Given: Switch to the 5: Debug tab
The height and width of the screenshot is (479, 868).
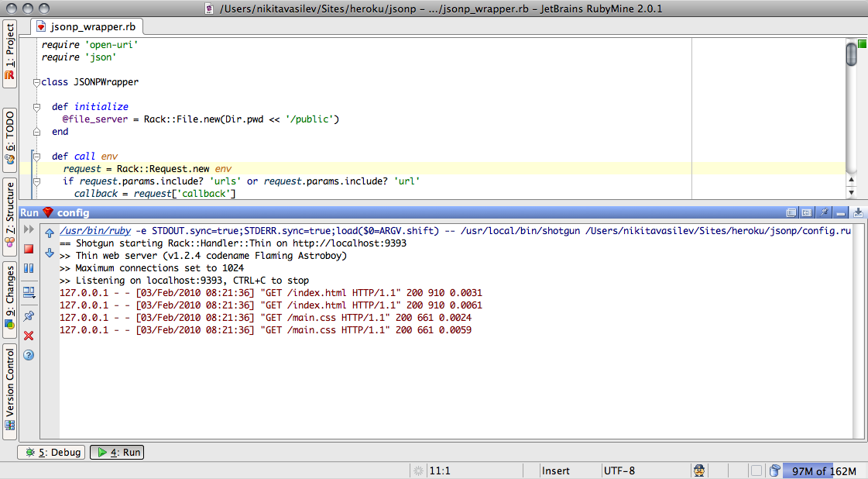Looking at the screenshot, I should click(52, 453).
